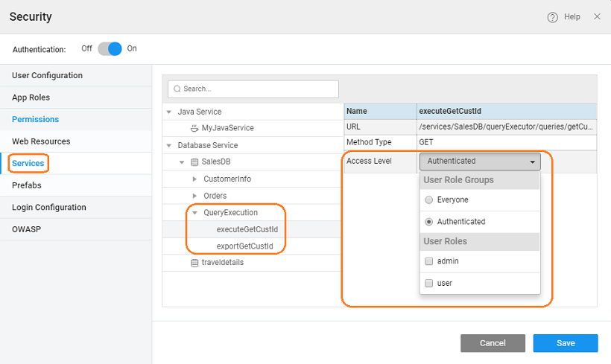
Task: Click the MyJavaService coffee cup icon
Action: pos(194,129)
